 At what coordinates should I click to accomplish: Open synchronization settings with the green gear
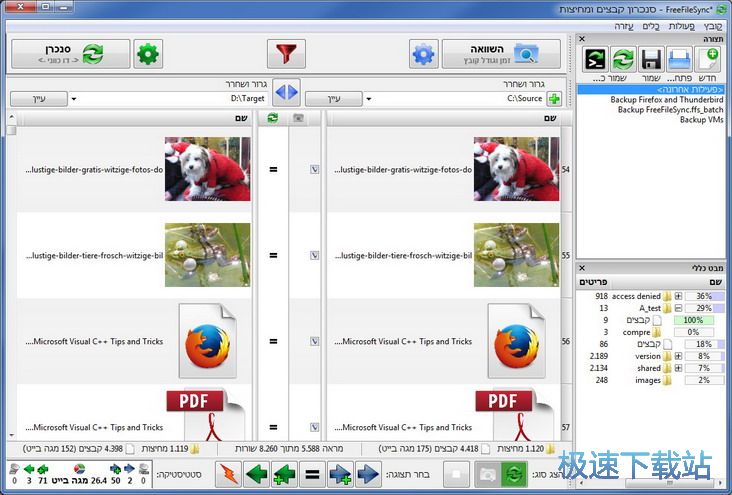pyautogui.click(x=149, y=53)
